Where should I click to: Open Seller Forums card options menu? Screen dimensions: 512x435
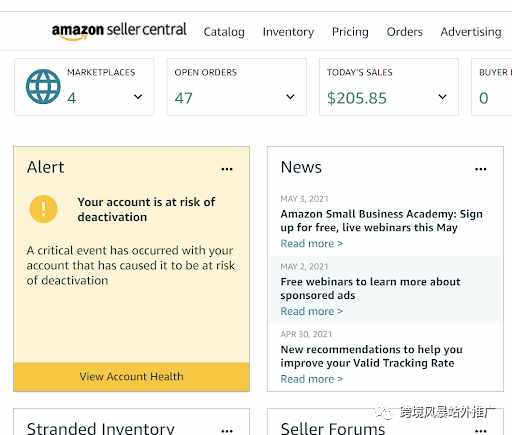tap(481, 430)
